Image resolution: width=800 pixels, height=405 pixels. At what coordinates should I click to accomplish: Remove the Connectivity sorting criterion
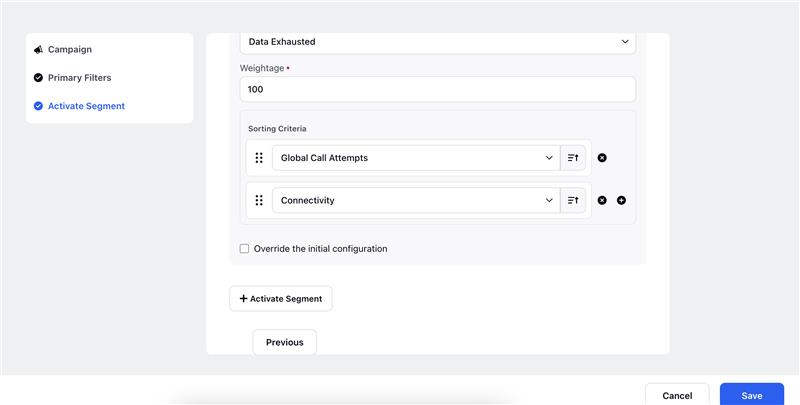602,200
